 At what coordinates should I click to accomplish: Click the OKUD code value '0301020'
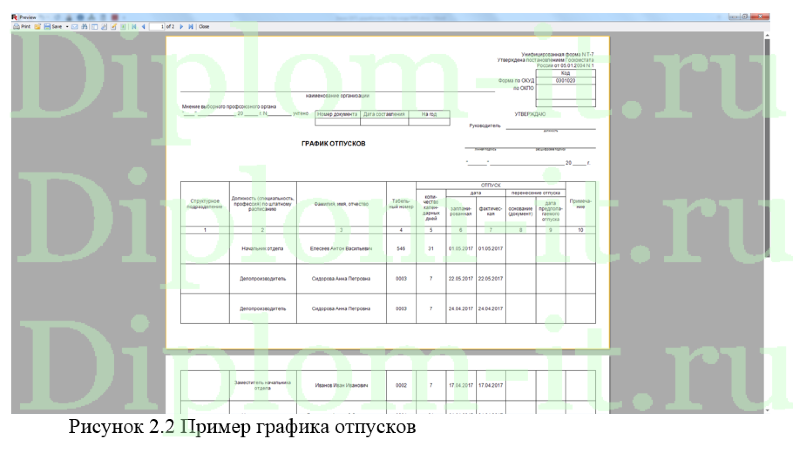pyautogui.click(x=565, y=80)
